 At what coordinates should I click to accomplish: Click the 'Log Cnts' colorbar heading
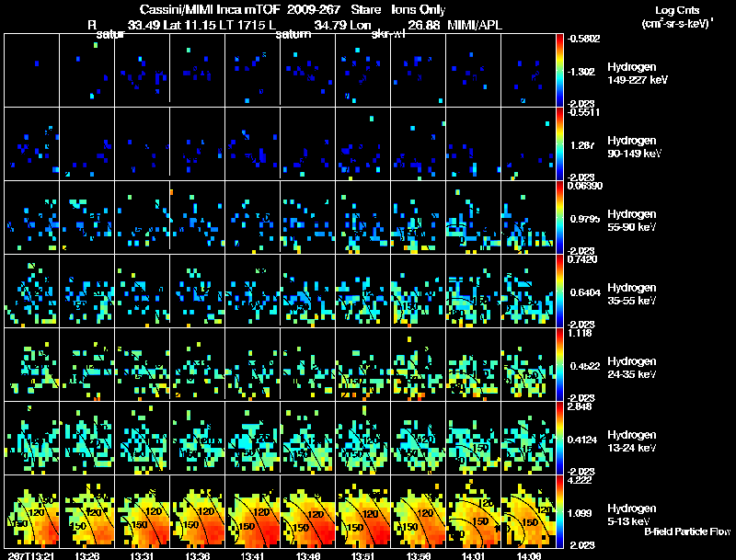[677, 10]
